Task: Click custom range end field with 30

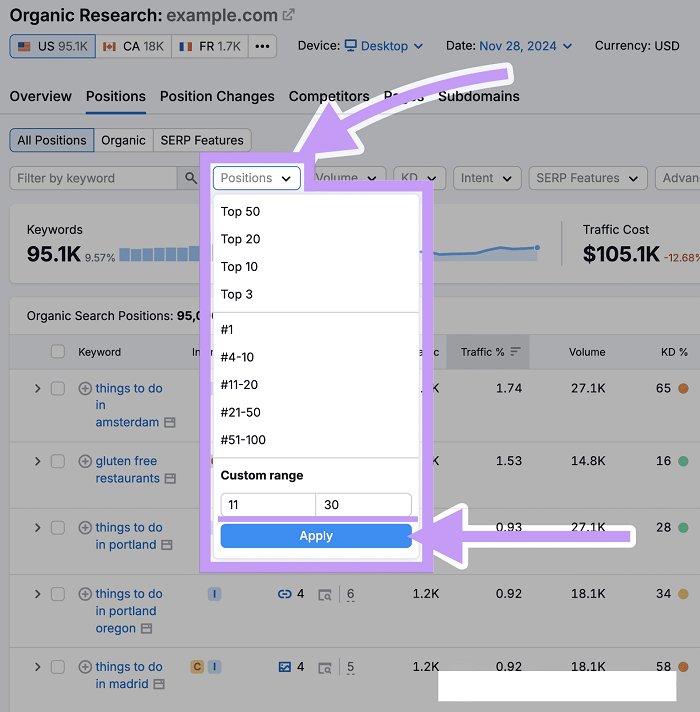Action: coord(364,504)
